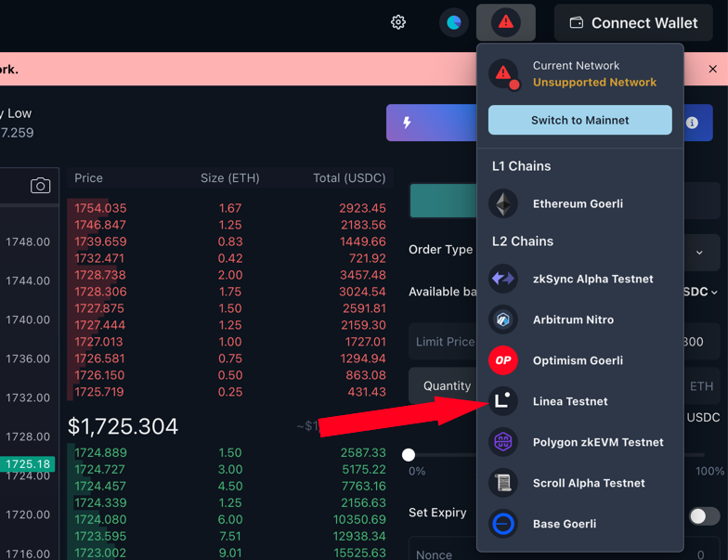728x560 pixels.
Task: Toggle the Set Expiry switch
Action: pyautogui.click(x=704, y=516)
